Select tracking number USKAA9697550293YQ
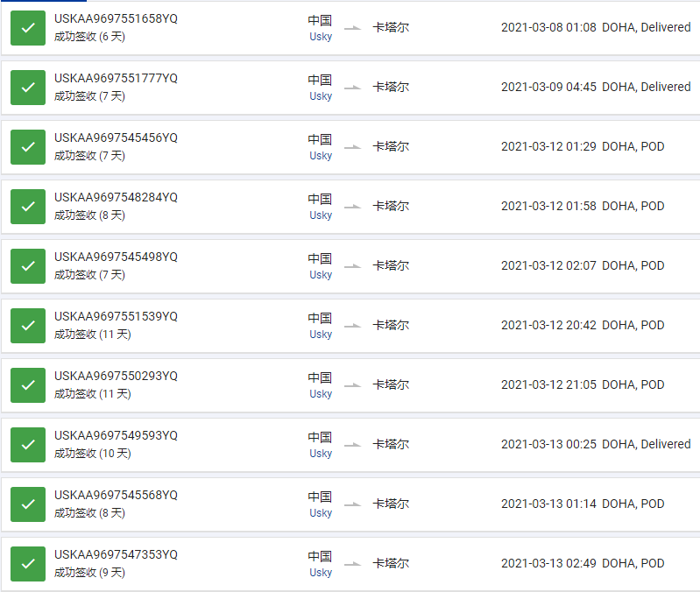The image size is (700, 592). [116, 376]
